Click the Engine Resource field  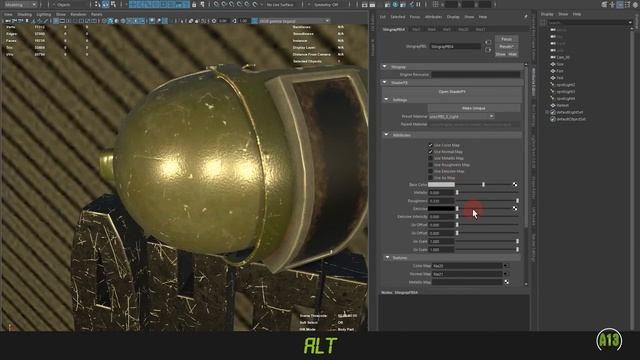click(476, 75)
